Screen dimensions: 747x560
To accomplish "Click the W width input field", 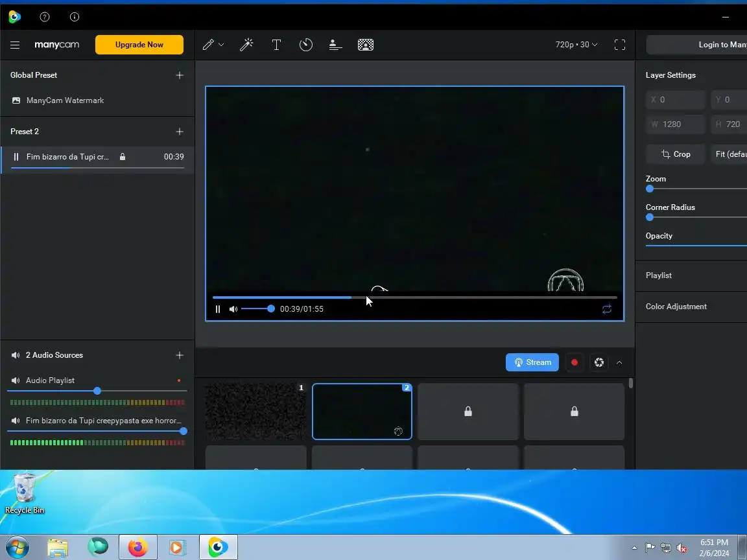I will pos(675,124).
